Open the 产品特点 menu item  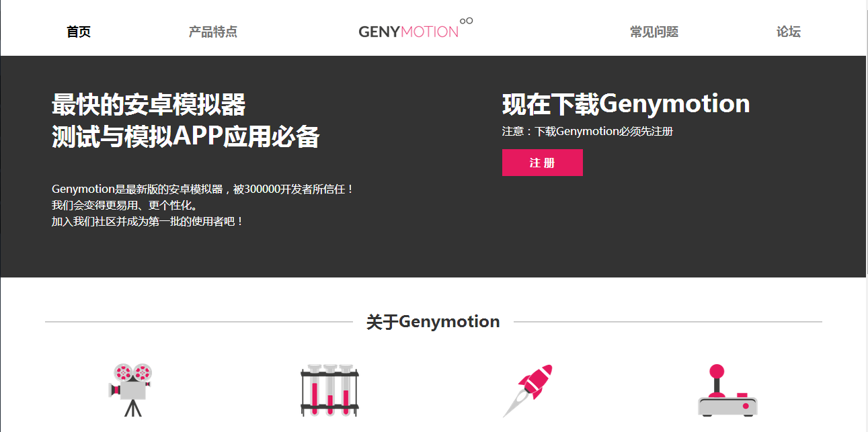click(213, 32)
